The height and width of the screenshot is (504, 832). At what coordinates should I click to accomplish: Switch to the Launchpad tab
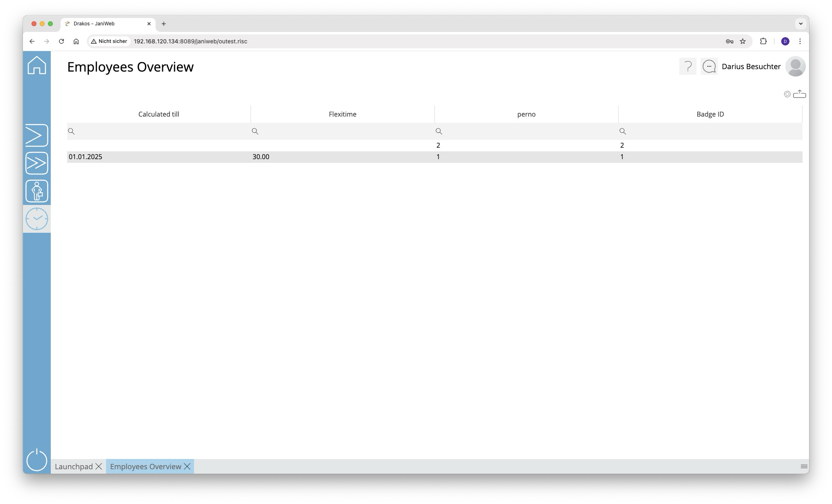74,467
